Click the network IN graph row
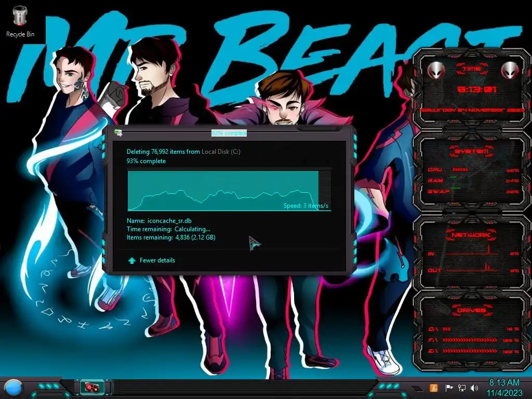Image resolution: width=532 pixels, height=399 pixels. [x=473, y=254]
